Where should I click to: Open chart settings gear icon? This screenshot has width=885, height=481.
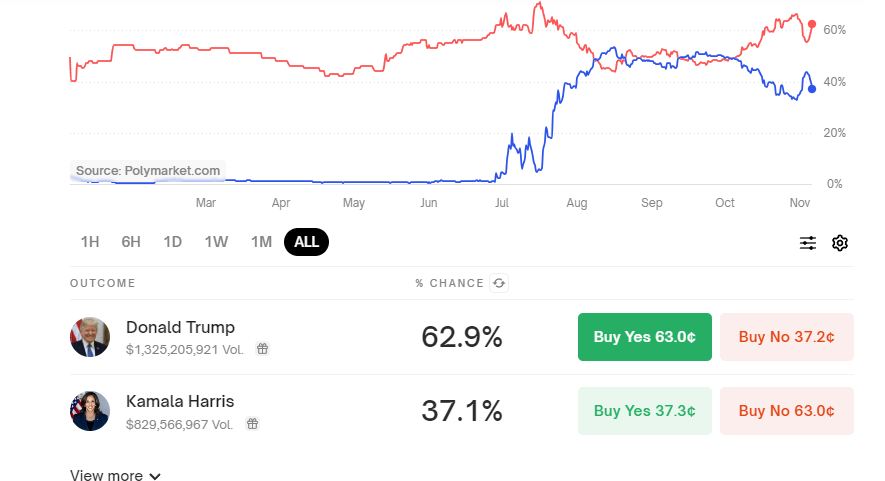tap(840, 243)
